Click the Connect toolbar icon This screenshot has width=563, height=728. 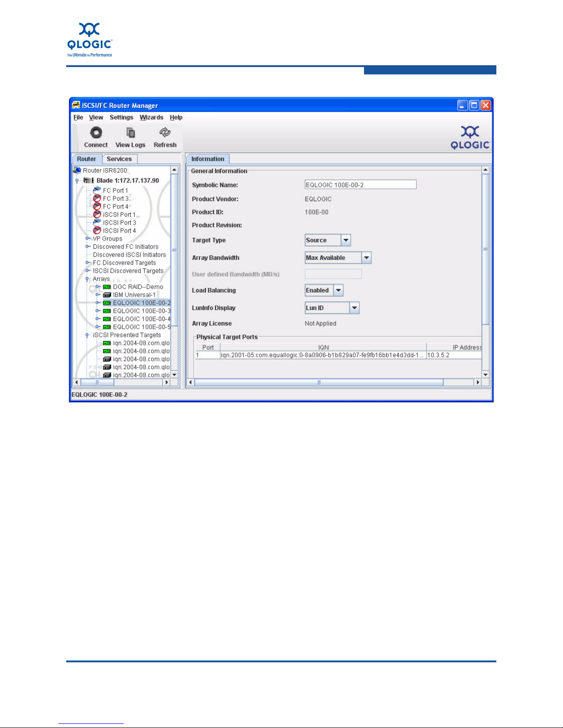tap(96, 133)
